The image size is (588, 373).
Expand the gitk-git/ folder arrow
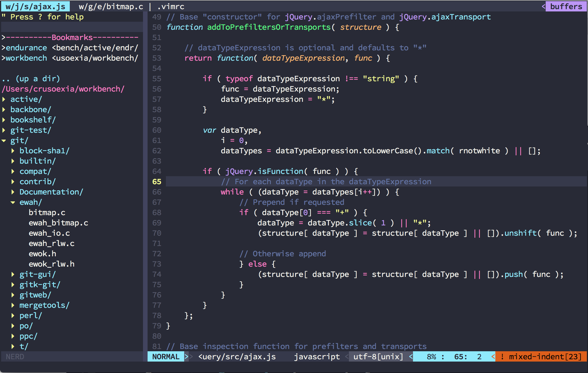(13, 285)
